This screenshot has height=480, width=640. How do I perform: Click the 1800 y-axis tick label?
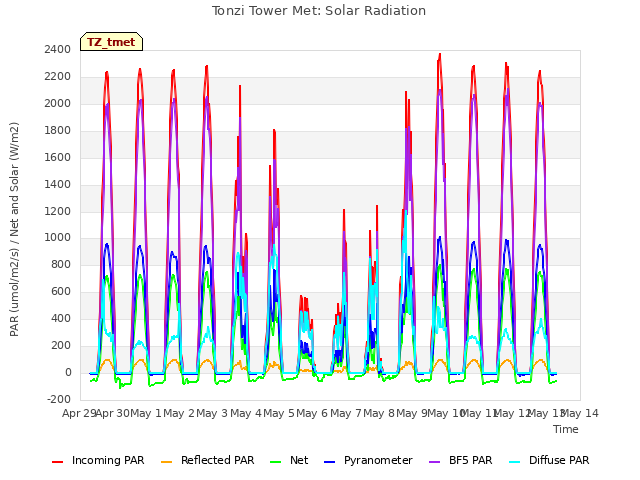pyautogui.click(x=58, y=130)
